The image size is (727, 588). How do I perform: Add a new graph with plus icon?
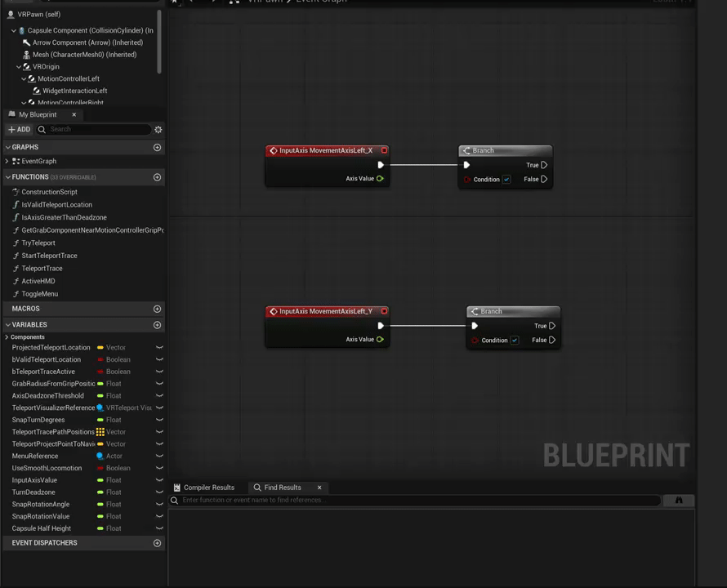coord(157,148)
